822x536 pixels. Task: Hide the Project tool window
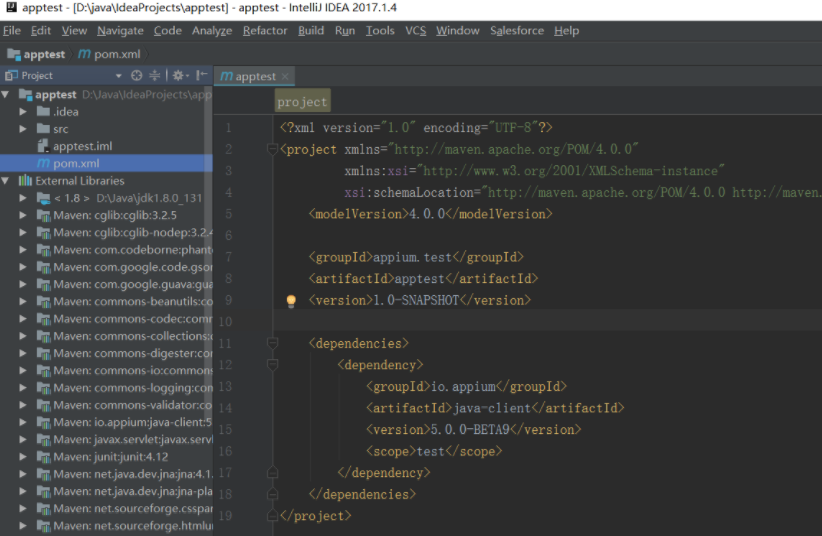202,76
